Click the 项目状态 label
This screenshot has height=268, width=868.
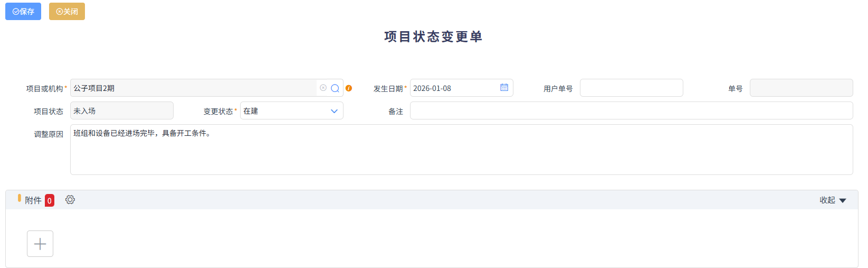coord(49,112)
